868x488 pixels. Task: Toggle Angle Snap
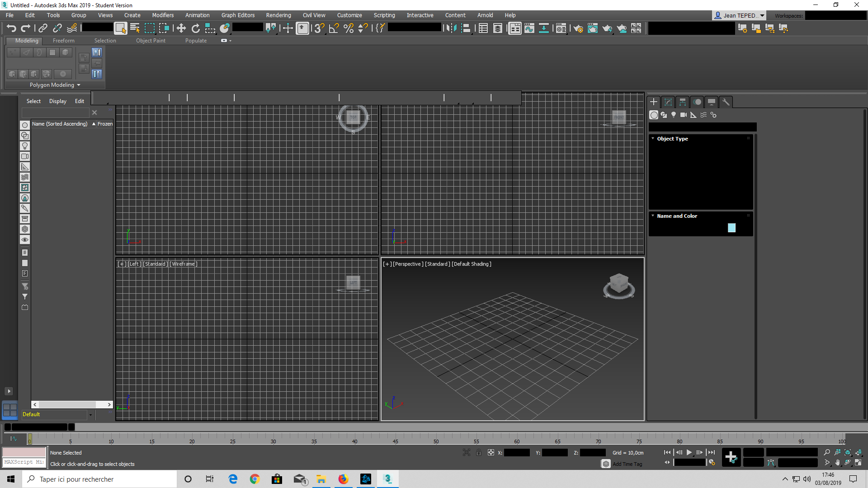[334, 28]
